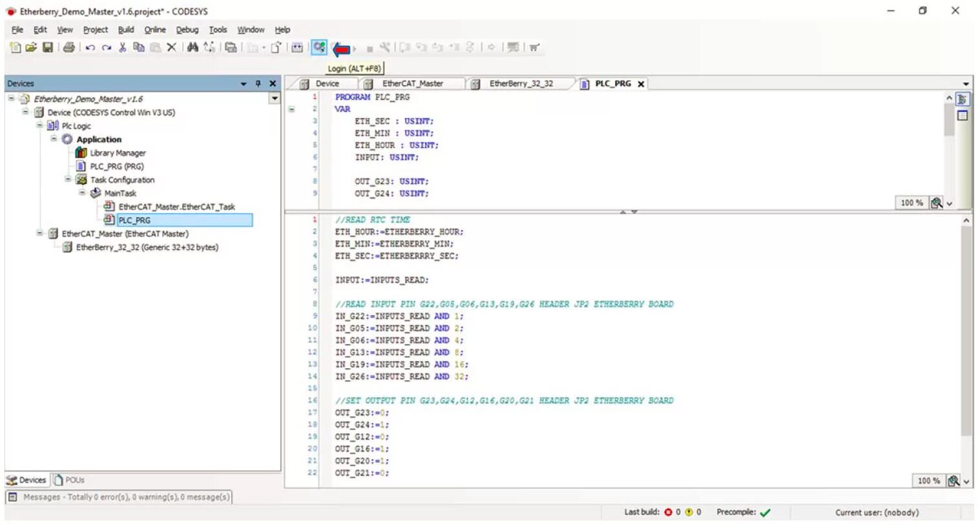Save the project using the floppy disk icon

[x=48, y=47]
